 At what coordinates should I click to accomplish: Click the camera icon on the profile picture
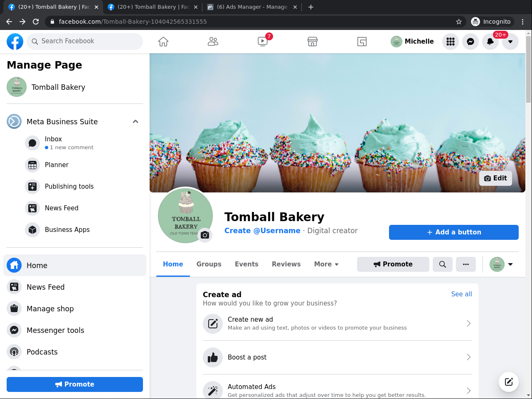pos(205,235)
